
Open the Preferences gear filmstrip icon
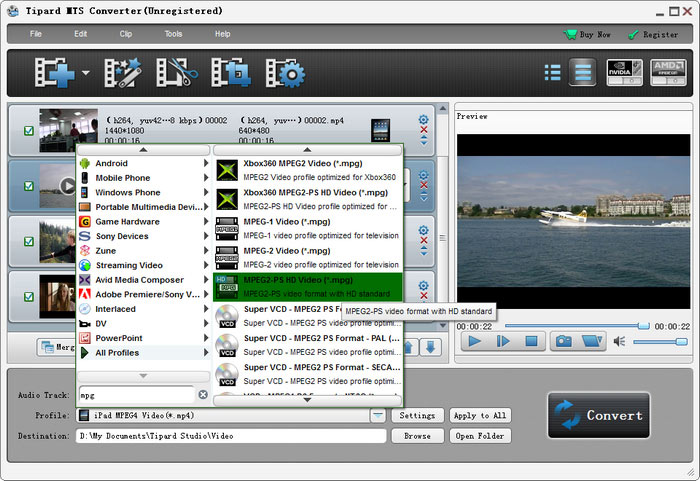pyautogui.click(x=285, y=72)
